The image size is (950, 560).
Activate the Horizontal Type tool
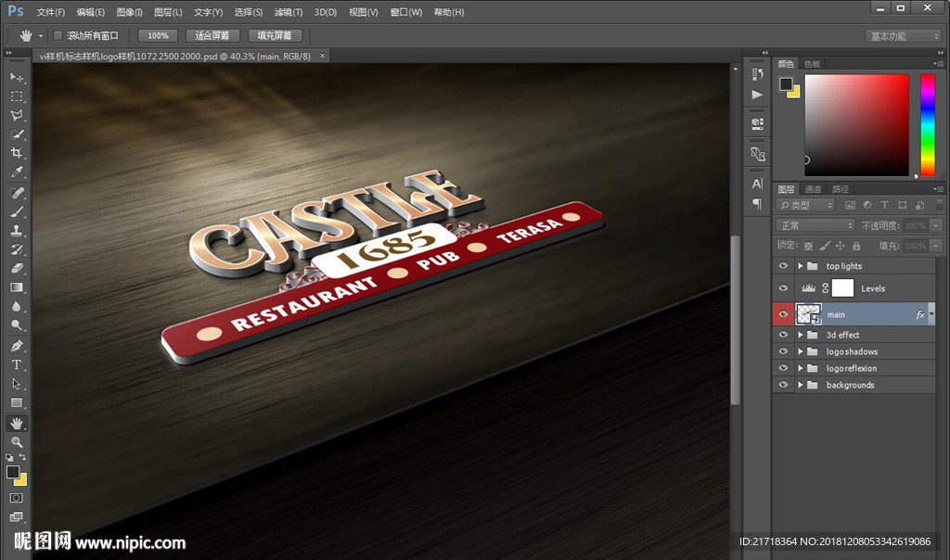pos(17,364)
